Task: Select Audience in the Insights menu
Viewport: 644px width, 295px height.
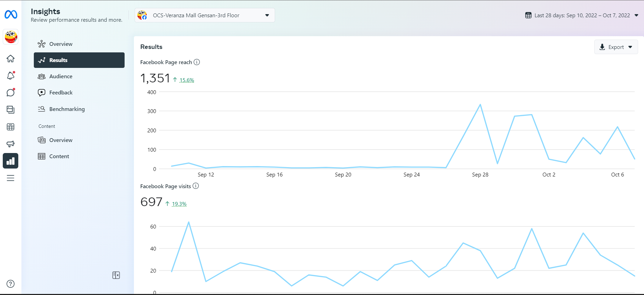Action: [61, 77]
